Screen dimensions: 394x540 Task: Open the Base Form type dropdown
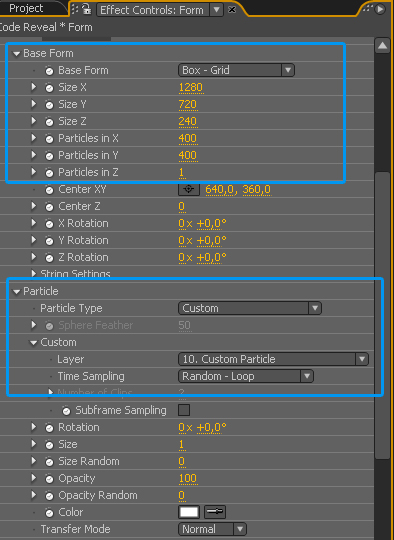point(236,70)
